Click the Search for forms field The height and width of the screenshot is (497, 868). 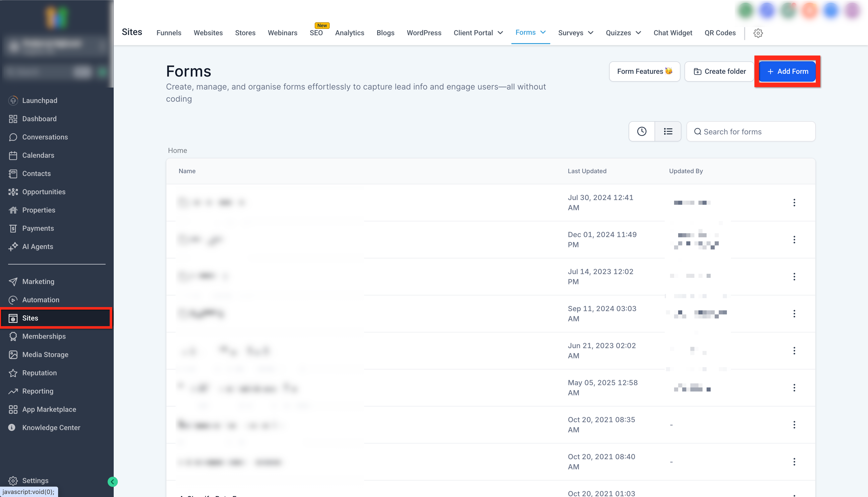pyautogui.click(x=751, y=132)
